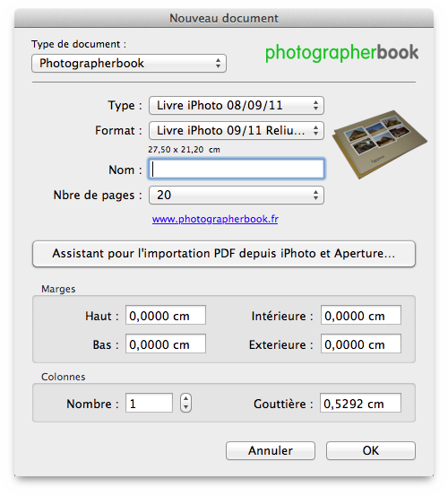The height and width of the screenshot is (496, 448).
Task: Confirm with the OK button
Action: (371, 451)
